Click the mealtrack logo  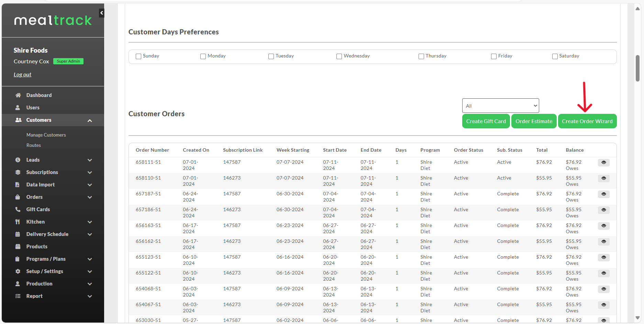tap(53, 20)
